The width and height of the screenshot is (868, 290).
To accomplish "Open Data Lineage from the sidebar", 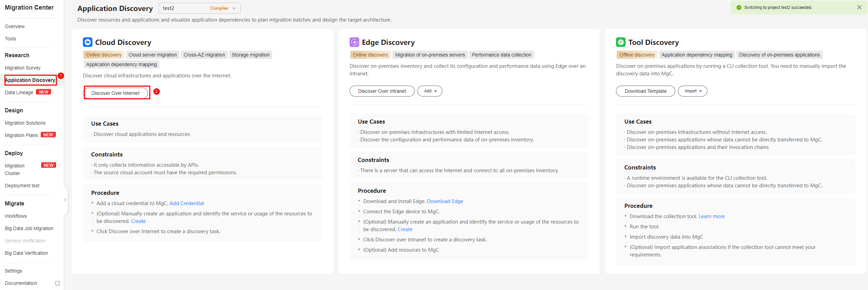I will tap(19, 92).
